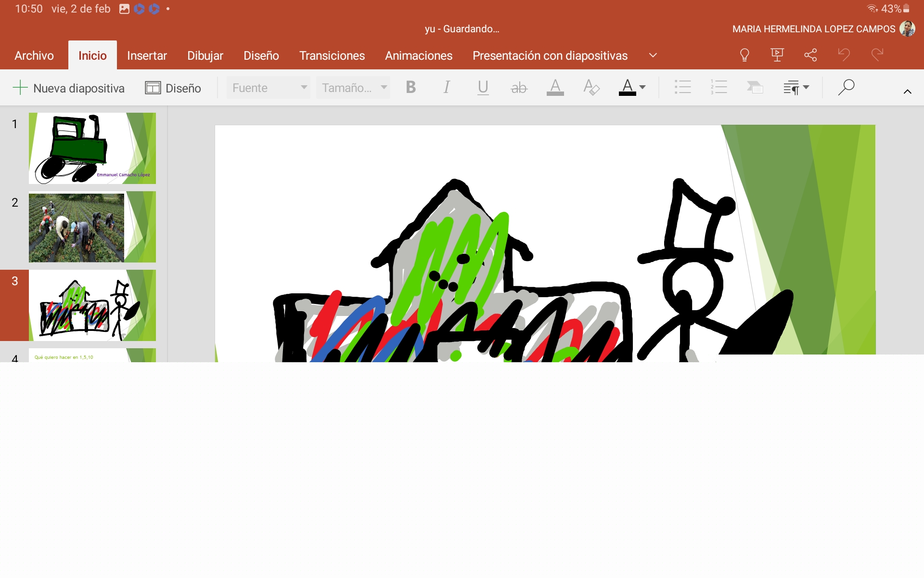Select slide 2 thumbnail with farm photo

click(92, 227)
